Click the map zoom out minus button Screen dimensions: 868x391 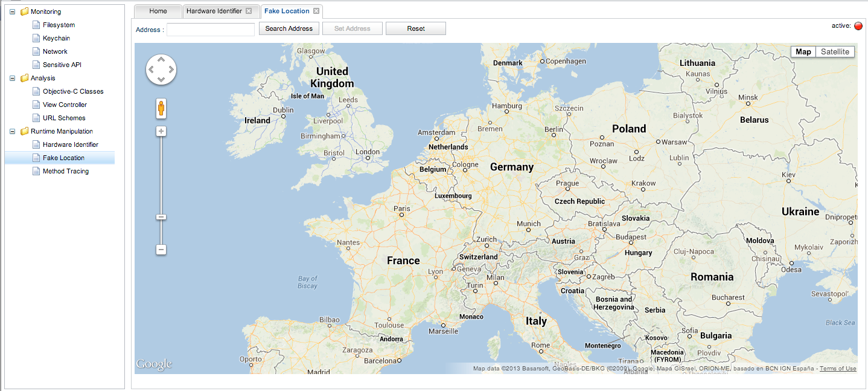[161, 250]
